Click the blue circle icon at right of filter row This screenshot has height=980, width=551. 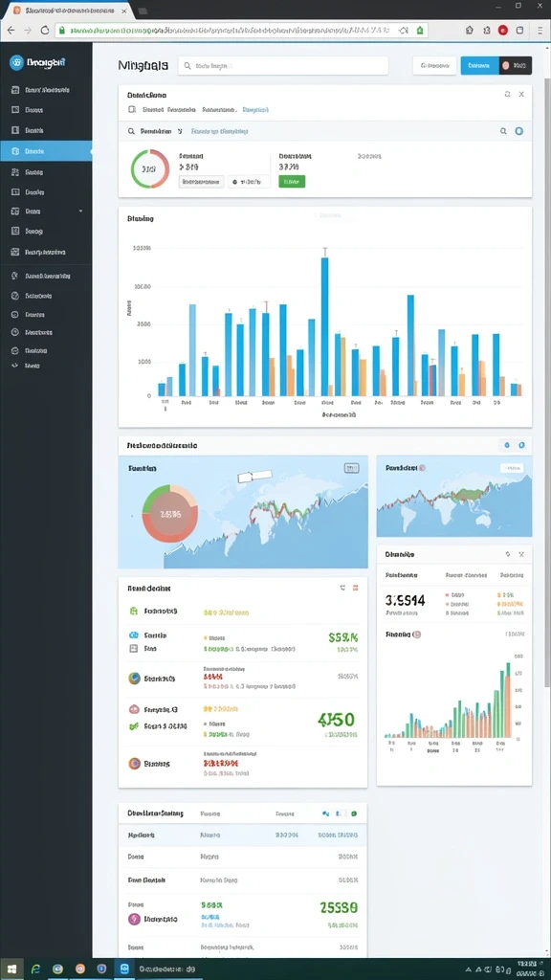(x=518, y=131)
